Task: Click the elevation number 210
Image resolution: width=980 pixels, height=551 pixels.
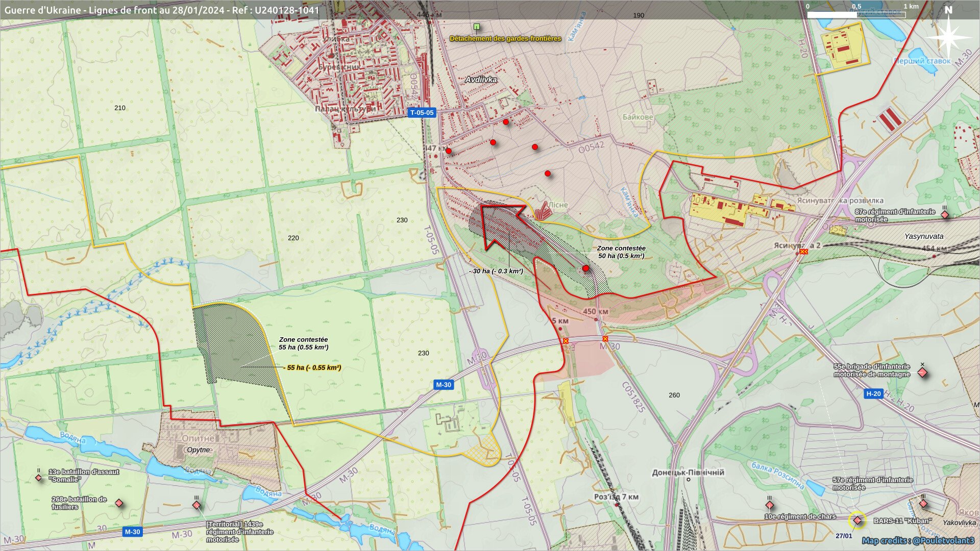Action: tap(120, 108)
